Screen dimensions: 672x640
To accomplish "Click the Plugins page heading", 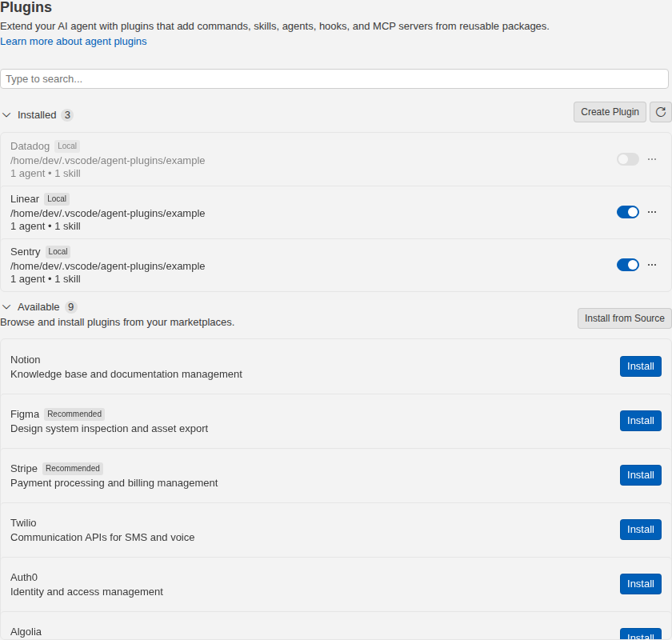I will click(26, 7).
